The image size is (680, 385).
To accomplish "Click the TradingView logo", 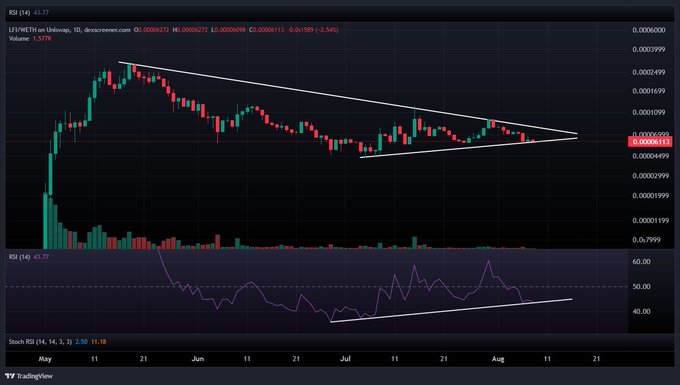I will [x=29, y=376].
